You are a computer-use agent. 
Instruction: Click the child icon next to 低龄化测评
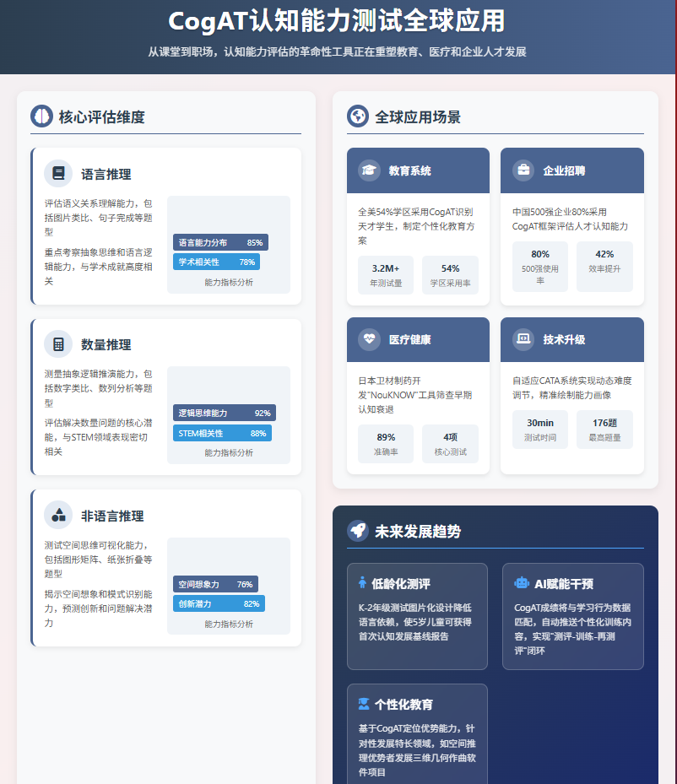pyautogui.click(x=362, y=583)
